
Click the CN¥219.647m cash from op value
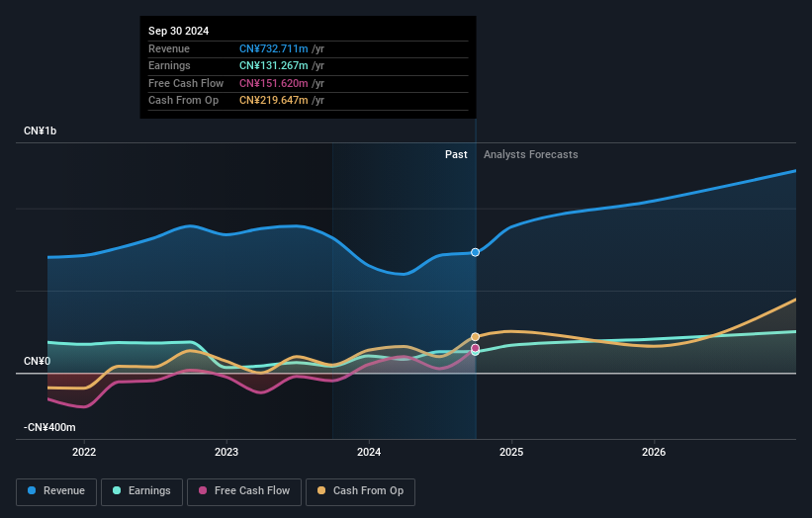coord(273,101)
